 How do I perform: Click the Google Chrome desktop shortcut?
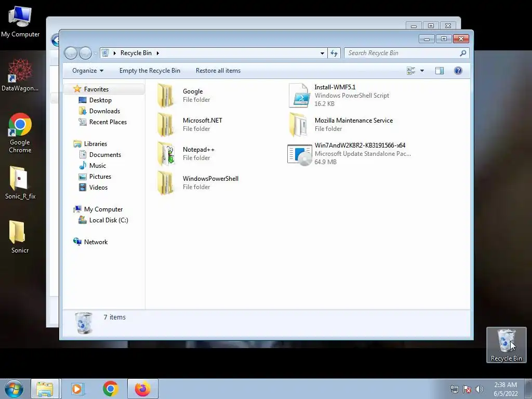tap(20, 133)
